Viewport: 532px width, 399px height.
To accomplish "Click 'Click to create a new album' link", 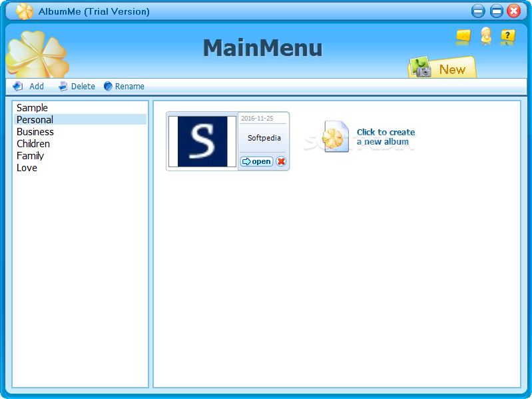I will pyautogui.click(x=386, y=137).
